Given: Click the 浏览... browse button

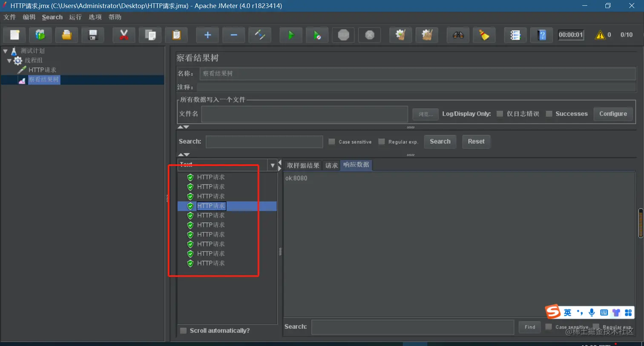Looking at the screenshot, I should 425,114.
